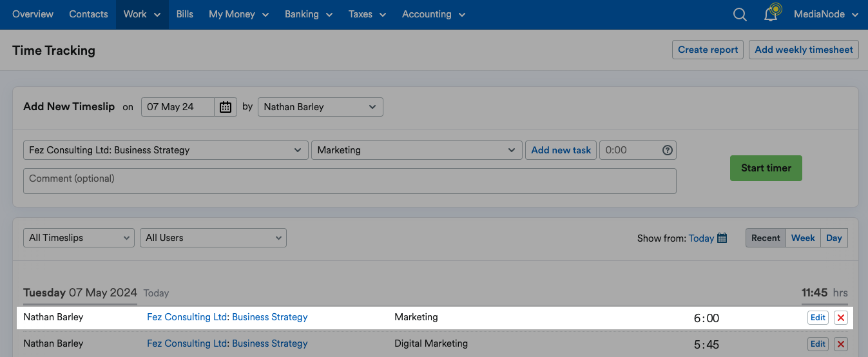Open Fez Consulting link in Digital Marketing row
Viewport: 868px width, 357px height.
(227, 343)
